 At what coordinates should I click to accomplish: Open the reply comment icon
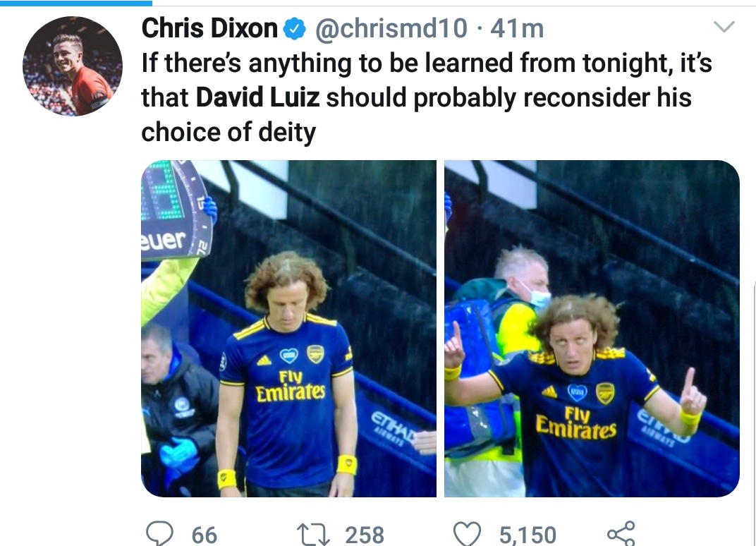[159, 533]
